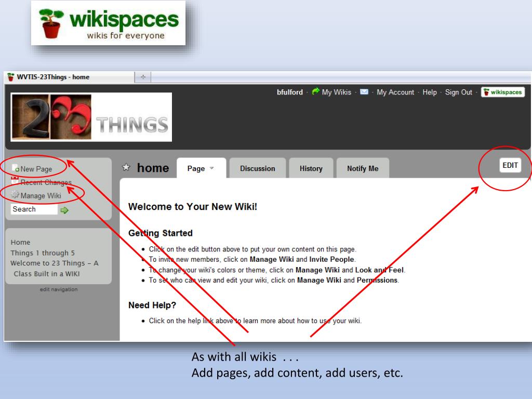
Task: Open Things 1 through 5 page
Action: click(x=43, y=253)
